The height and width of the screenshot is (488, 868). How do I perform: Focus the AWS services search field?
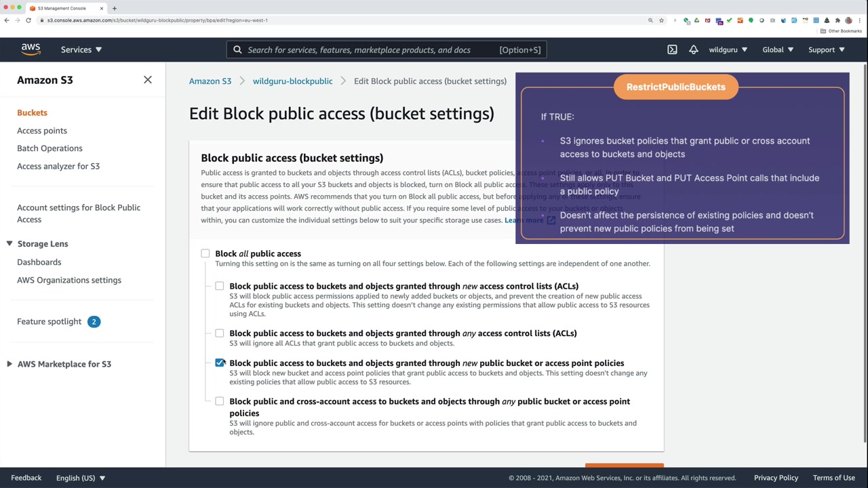tap(387, 49)
